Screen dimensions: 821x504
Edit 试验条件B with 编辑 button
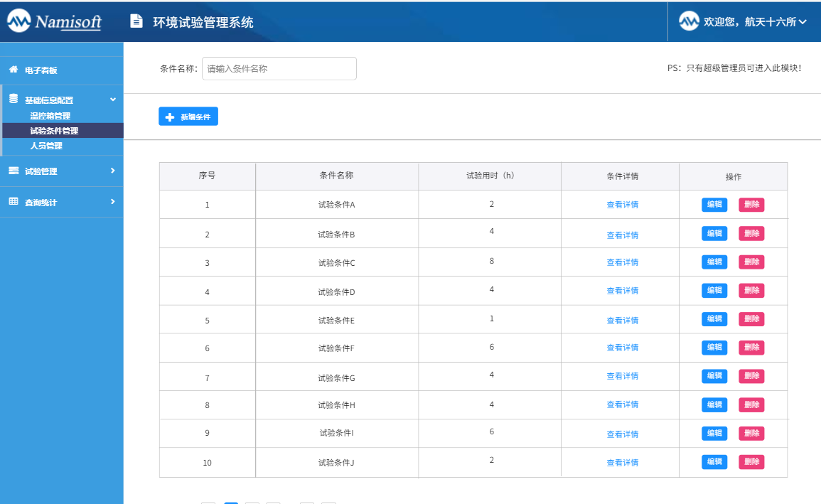coord(714,233)
